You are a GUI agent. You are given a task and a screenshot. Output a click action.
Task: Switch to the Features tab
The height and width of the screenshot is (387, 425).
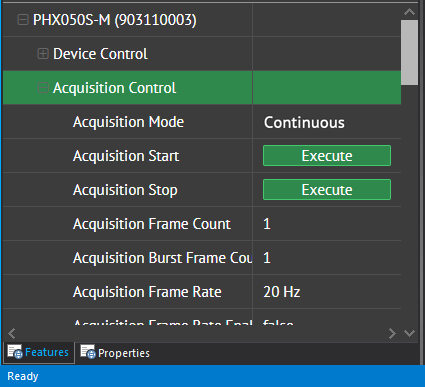[x=39, y=352]
